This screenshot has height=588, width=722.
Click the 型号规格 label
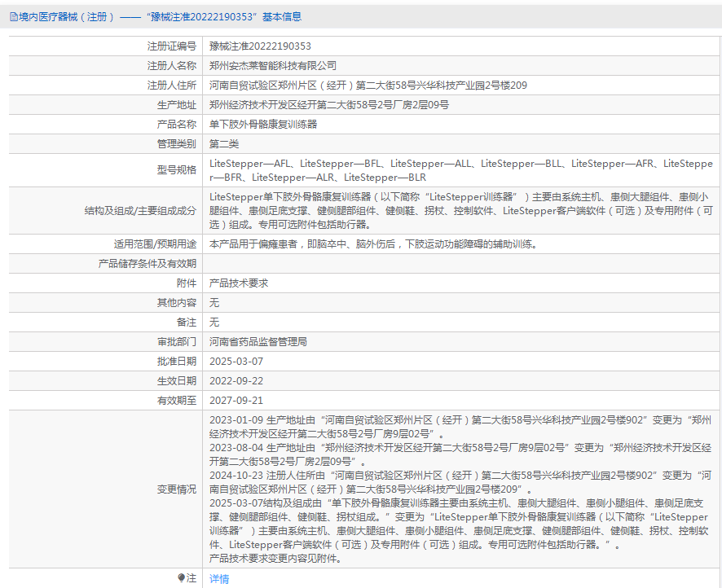coord(177,170)
